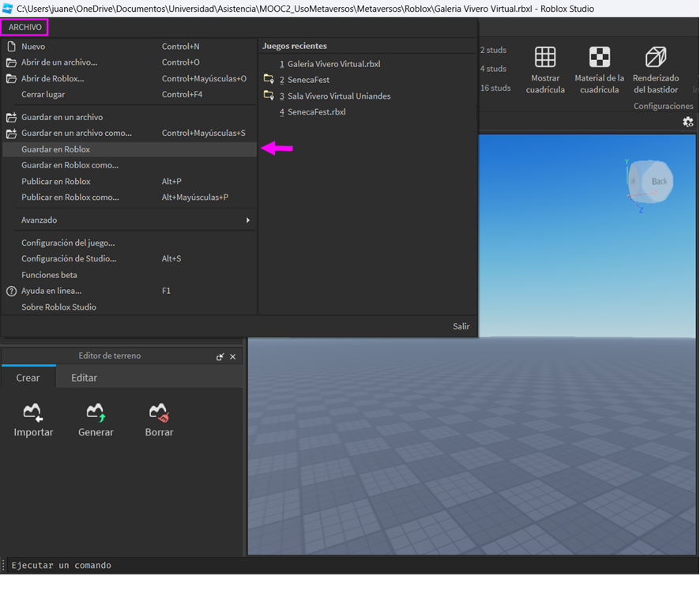Click the Generar terrain icon

coord(96,412)
